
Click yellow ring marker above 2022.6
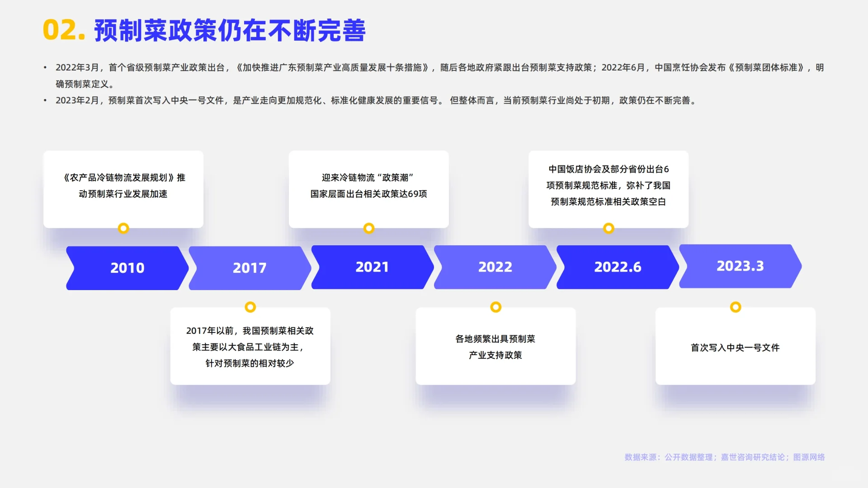tap(609, 228)
